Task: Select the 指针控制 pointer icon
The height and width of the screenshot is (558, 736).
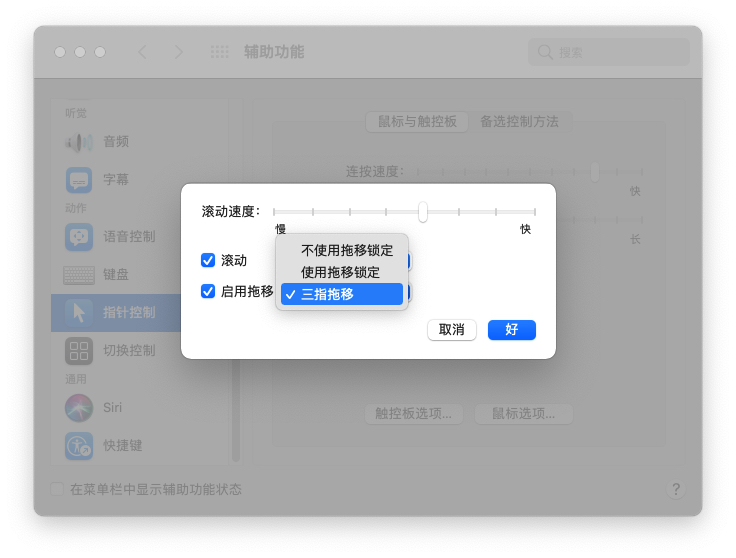Action: point(78,313)
